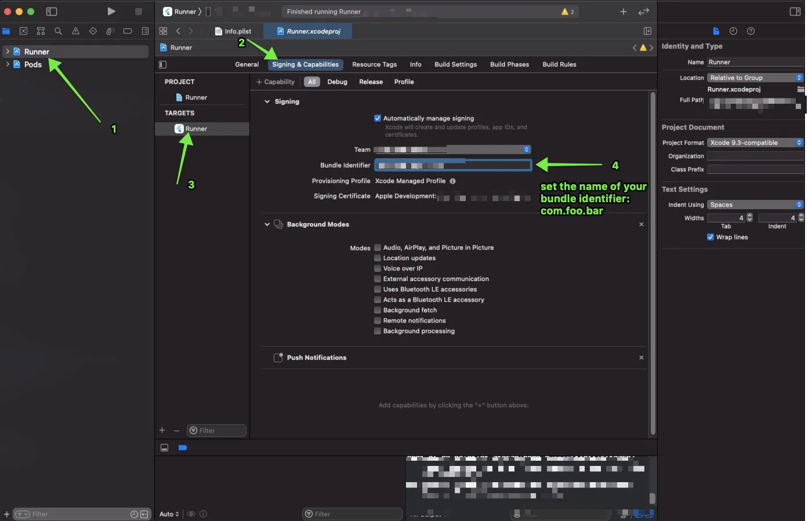This screenshot has height=521, width=812.
Task: Remove the Push Notifications capability
Action: [x=641, y=358]
